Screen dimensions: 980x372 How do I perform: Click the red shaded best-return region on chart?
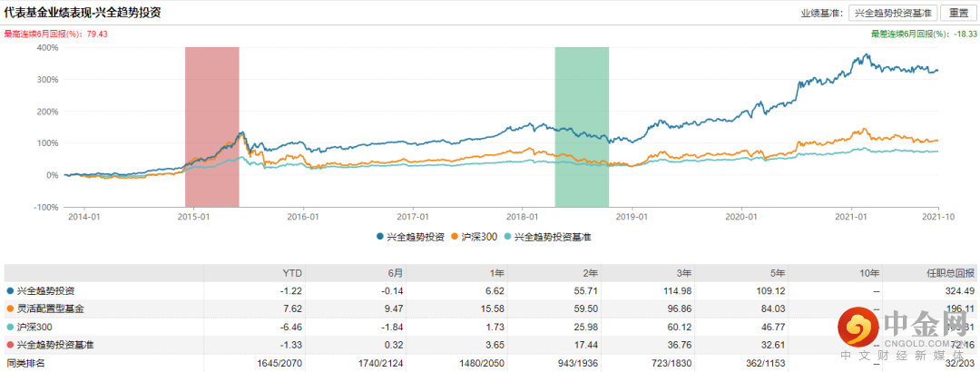click(211, 127)
